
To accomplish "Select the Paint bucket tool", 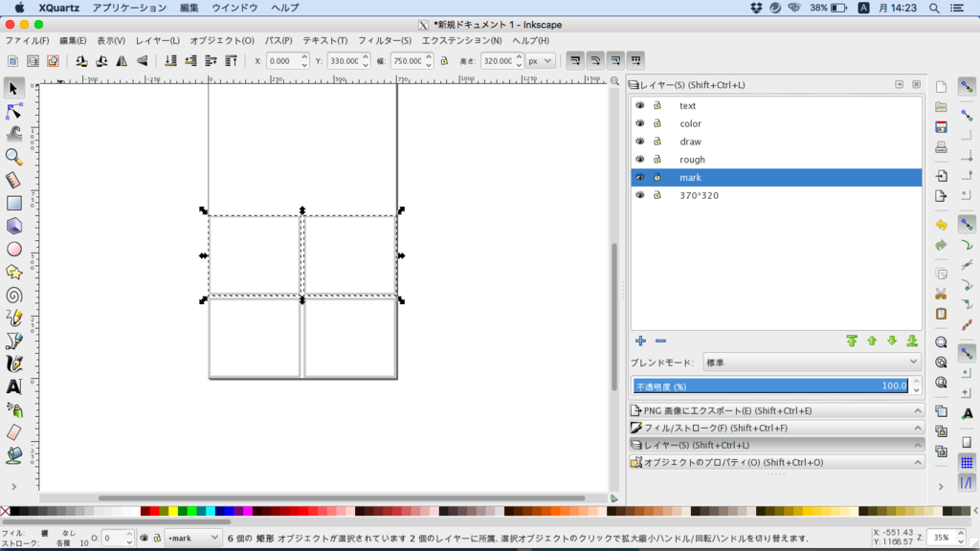I will pyautogui.click(x=13, y=455).
